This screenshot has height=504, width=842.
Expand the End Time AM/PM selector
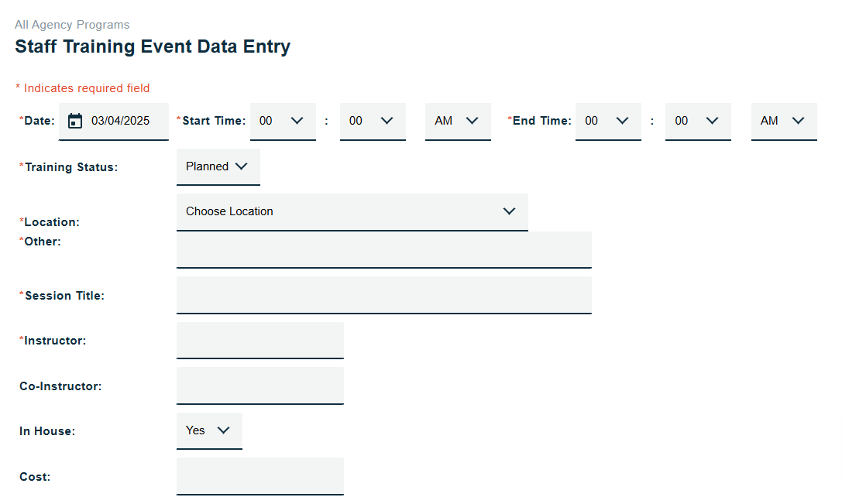pos(784,121)
